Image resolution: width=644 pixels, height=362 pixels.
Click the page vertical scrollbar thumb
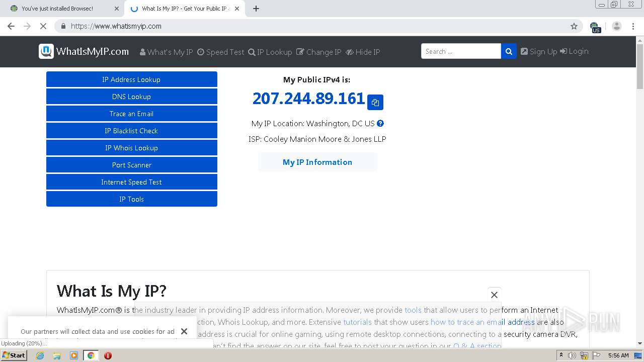640,67
